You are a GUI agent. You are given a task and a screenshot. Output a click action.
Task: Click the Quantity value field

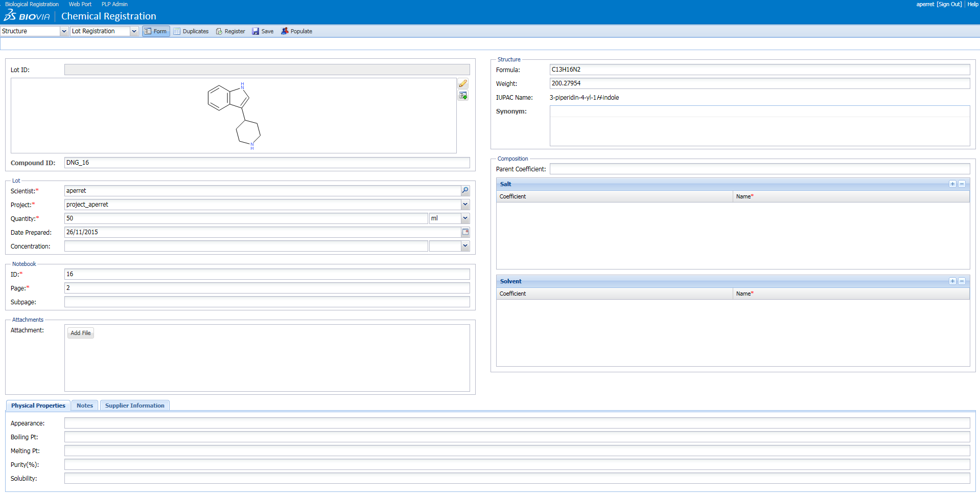tap(246, 218)
